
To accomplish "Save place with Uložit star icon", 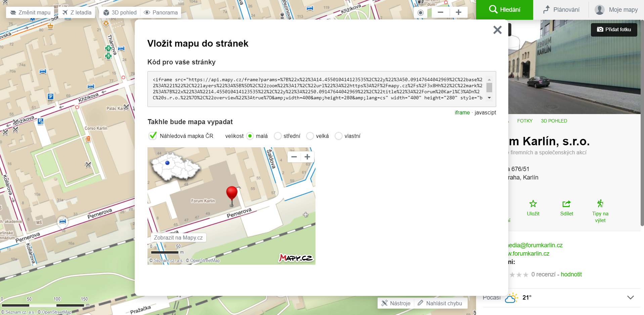I will point(533,208).
